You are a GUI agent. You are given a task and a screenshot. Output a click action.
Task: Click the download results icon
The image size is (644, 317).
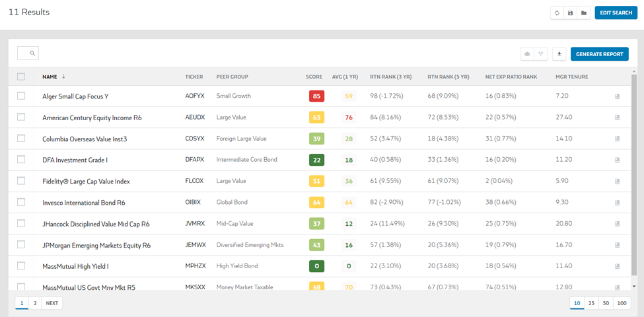coord(559,53)
